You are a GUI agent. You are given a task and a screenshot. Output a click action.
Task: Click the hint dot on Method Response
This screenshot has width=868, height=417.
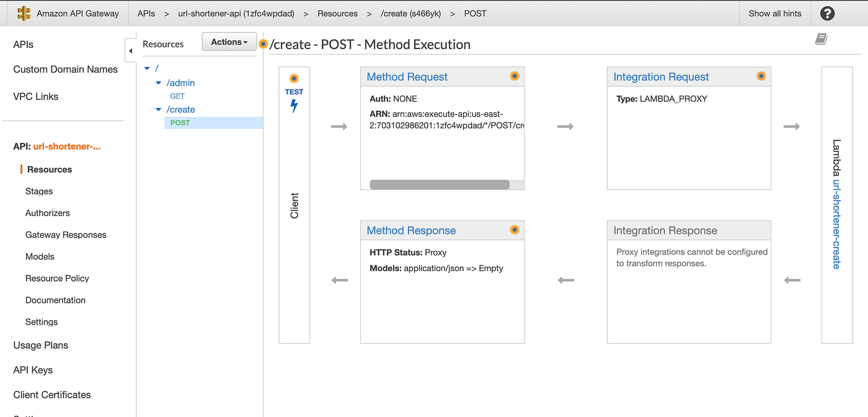[x=514, y=230]
